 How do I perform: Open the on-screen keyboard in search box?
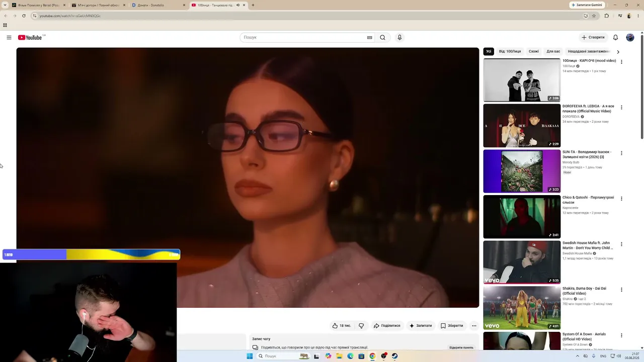(x=369, y=37)
